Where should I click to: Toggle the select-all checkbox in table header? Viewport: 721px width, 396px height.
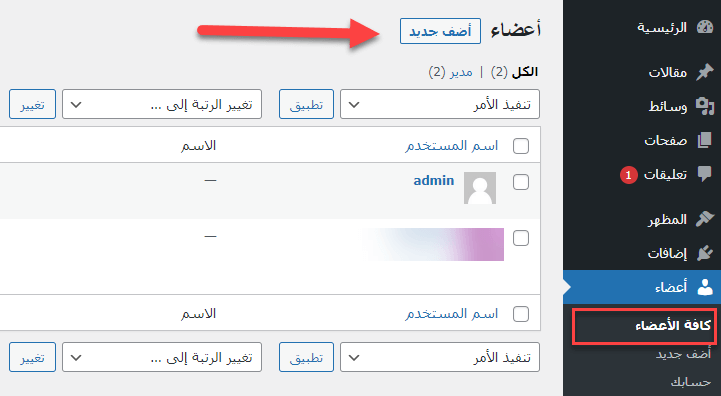[521, 146]
